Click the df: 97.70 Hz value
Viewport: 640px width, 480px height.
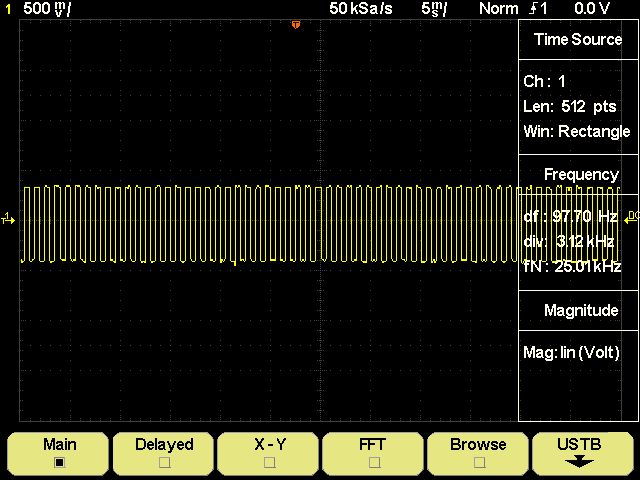point(570,216)
